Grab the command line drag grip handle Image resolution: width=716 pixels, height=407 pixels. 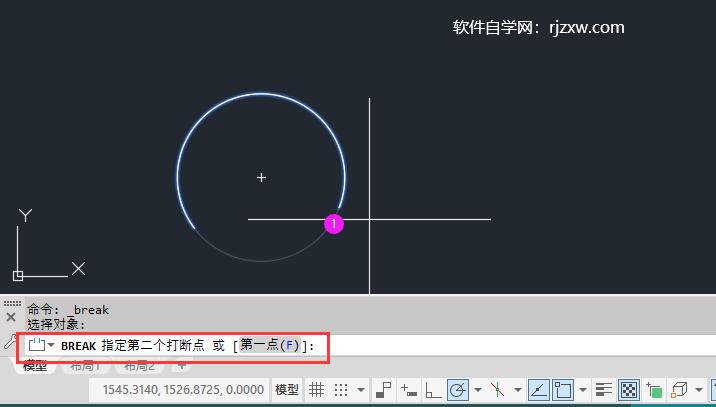(x=12, y=303)
